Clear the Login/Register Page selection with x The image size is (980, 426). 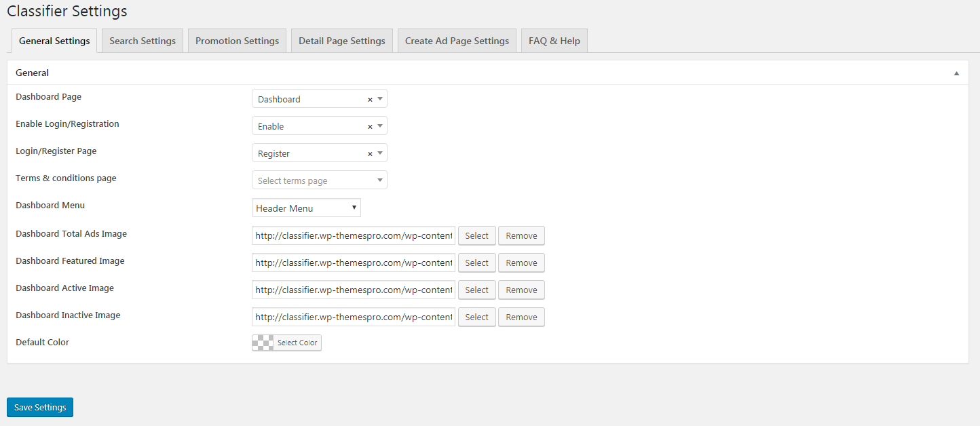(x=370, y=154)
